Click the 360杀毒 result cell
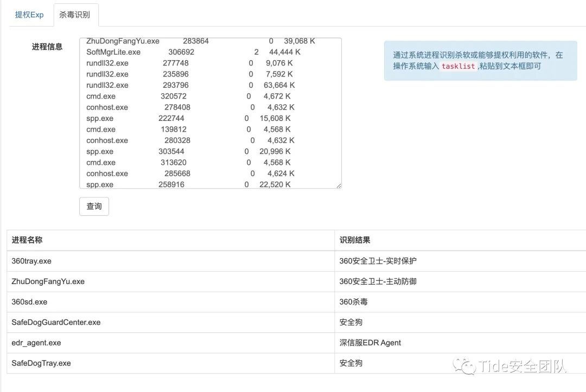 461,302
